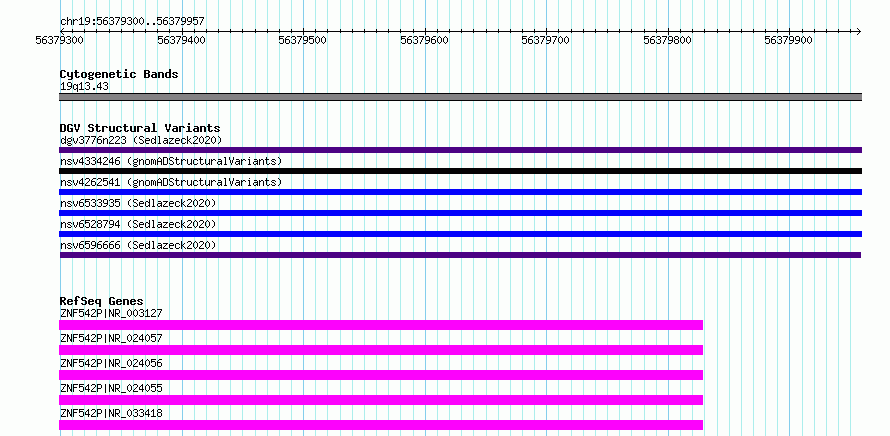Screen dimensions: 890x436
Task: Open the nsv4262541 (gnomADStructuralVariants) label
Action: pos(171,182)
